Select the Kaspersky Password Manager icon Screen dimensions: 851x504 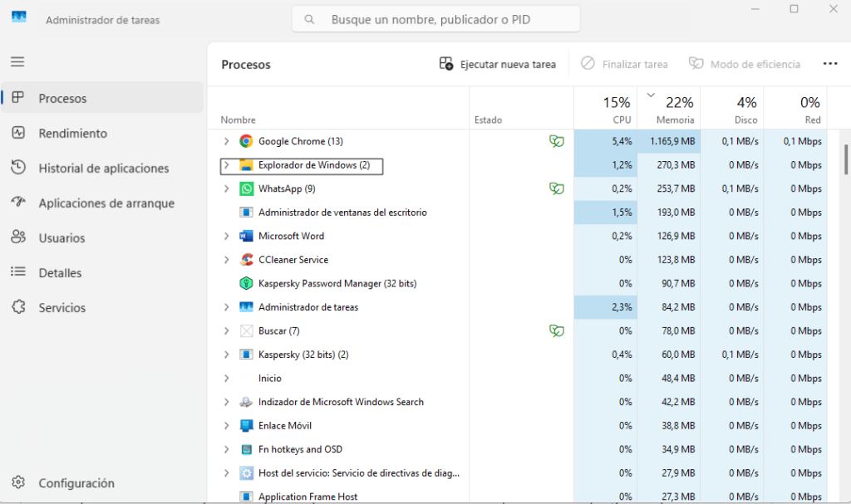tap(245, 283)
